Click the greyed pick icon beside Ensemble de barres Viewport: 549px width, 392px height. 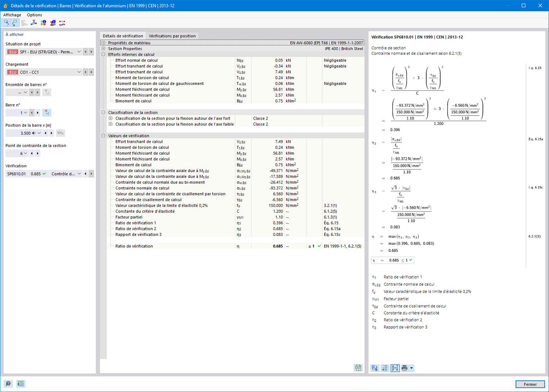coord(47,92)
